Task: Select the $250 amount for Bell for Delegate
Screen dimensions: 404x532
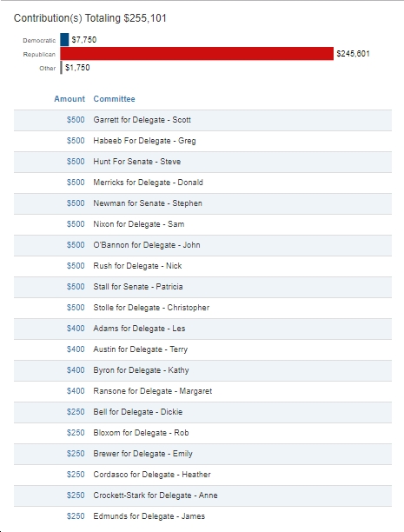Action: click(x=76, y=412)
